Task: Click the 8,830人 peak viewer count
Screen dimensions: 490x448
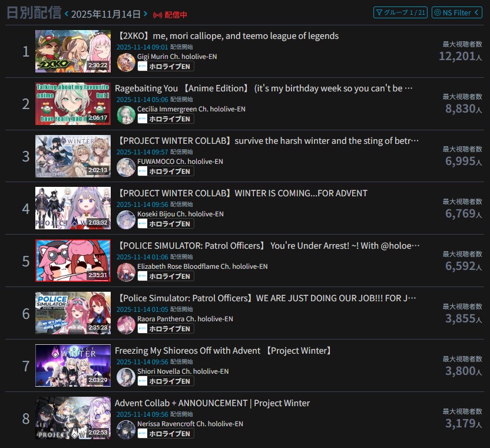Action: [463, 109]
